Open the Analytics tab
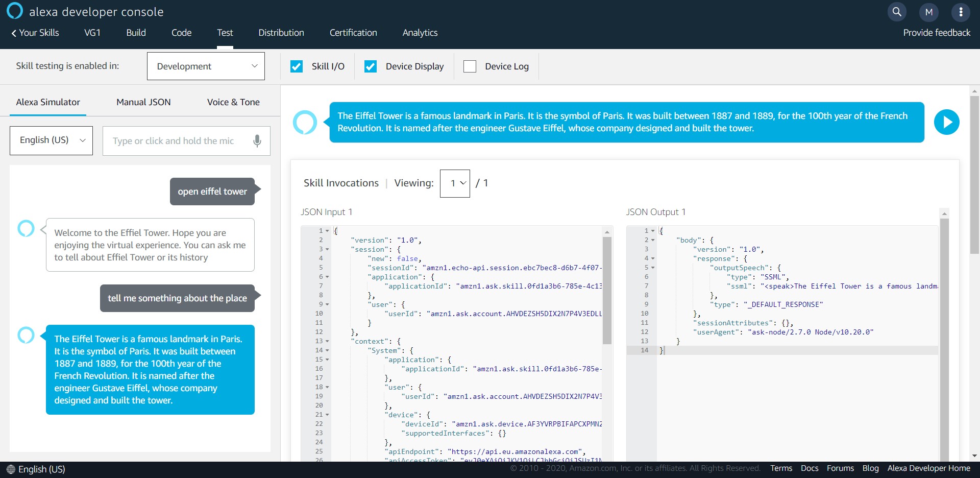This screenshot has width=980, height=478. 420,33
